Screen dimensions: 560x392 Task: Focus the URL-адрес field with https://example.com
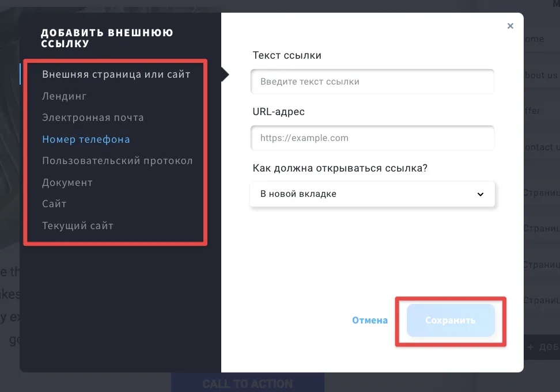(372, 138)
